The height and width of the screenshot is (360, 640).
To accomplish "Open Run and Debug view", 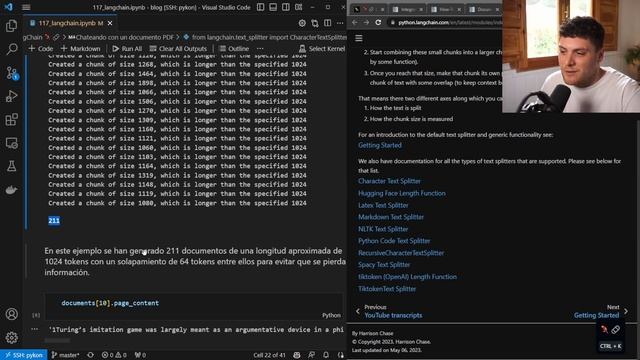I will (11, 96).
